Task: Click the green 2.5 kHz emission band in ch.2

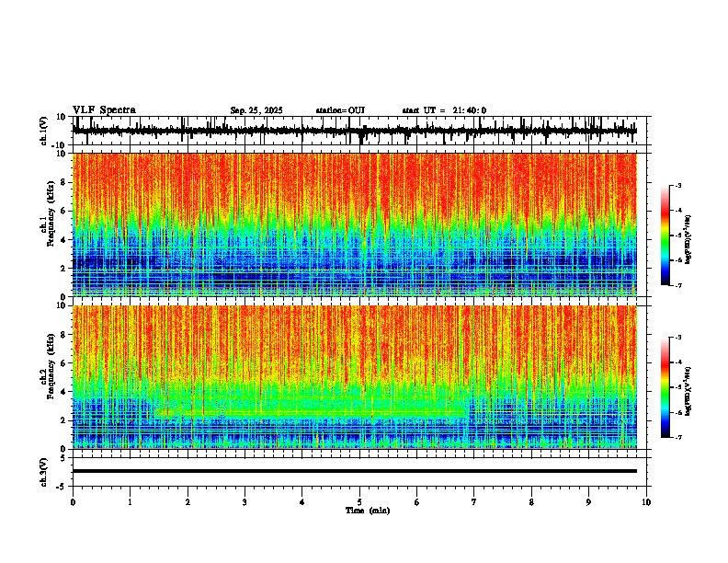Action: 311,413
